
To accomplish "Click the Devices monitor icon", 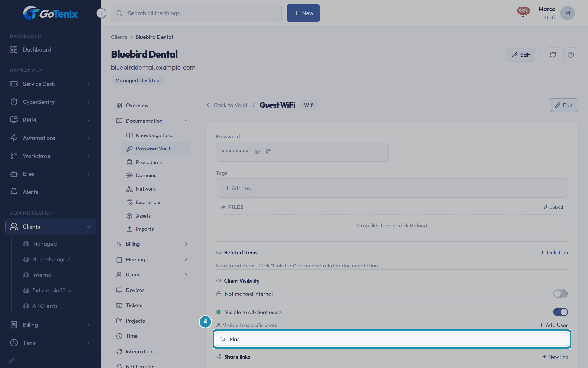I will (119, 290).
